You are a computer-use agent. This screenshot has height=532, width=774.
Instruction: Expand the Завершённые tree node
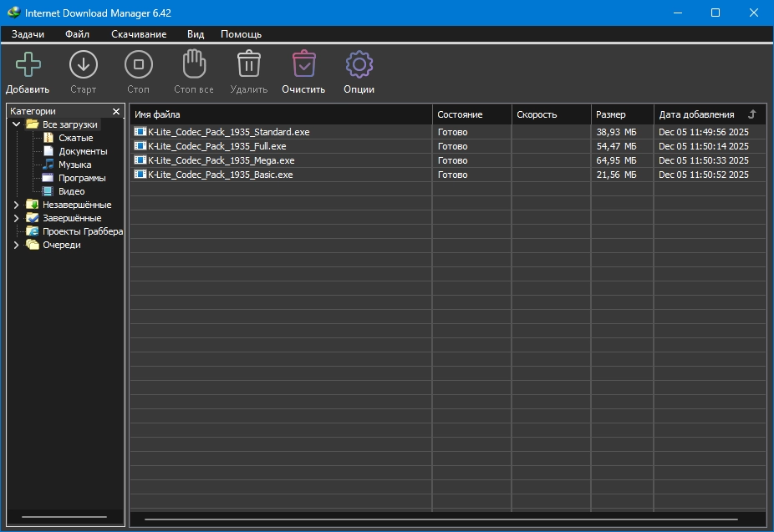[16, 218]
